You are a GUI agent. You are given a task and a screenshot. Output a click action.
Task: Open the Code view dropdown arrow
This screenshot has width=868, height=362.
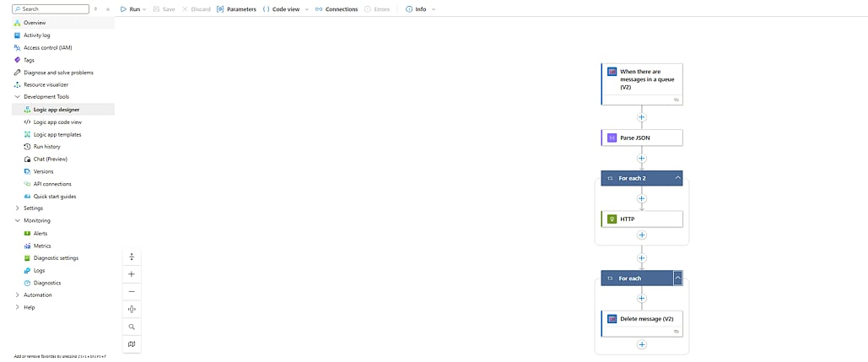tap(306, 9)
